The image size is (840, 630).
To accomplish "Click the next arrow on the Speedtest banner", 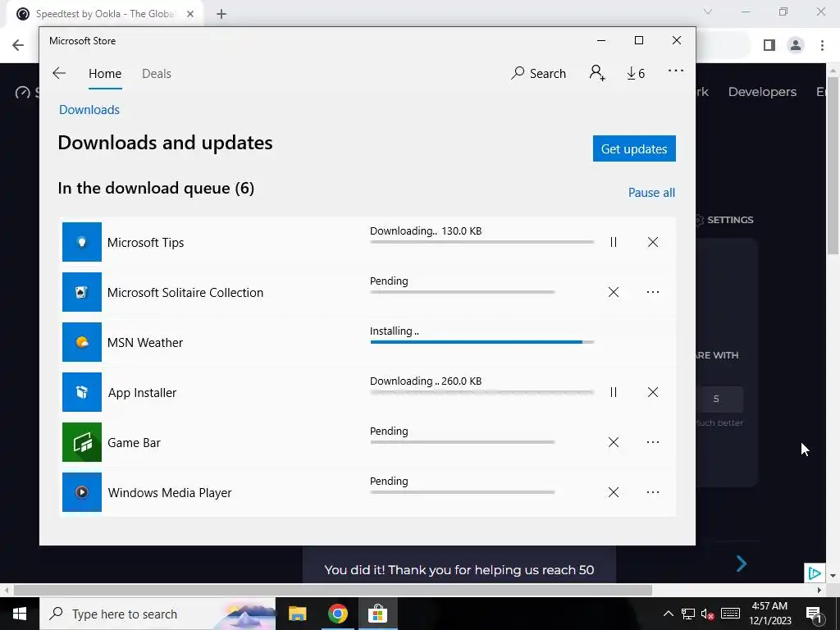I will tap(742, 563).
